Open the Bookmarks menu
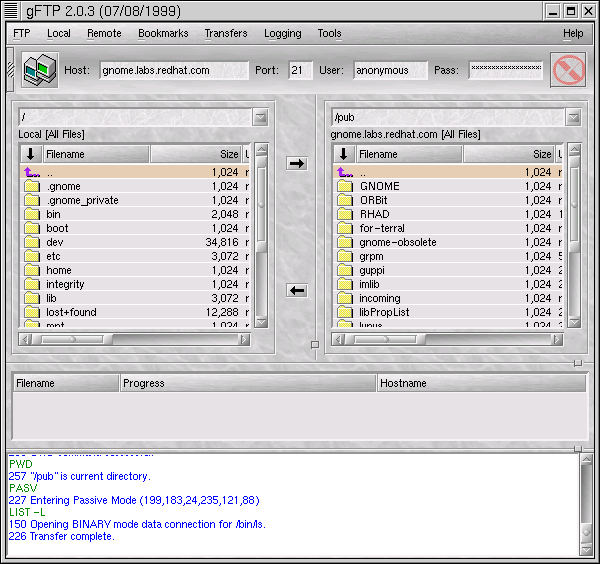This screenshot has width=600, height=564. 163,34
